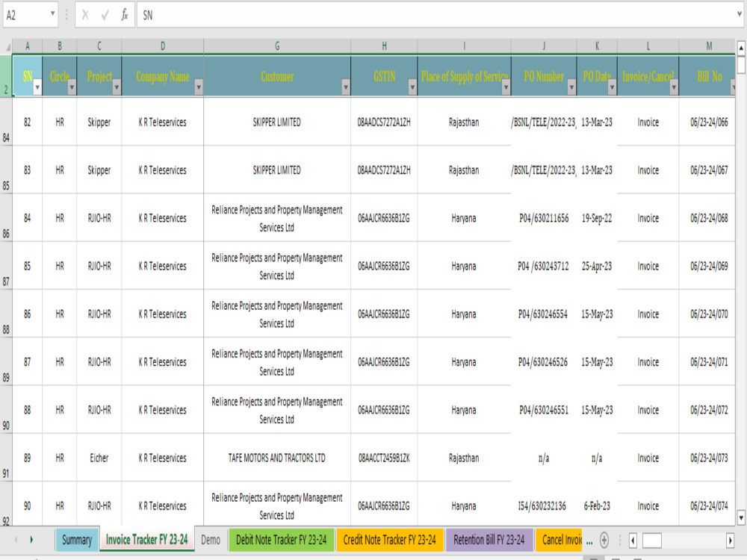This screenshot has height=560, width=747.
Task: Click the horizontal scrollbar thumb
Action: tap(651, 541)
